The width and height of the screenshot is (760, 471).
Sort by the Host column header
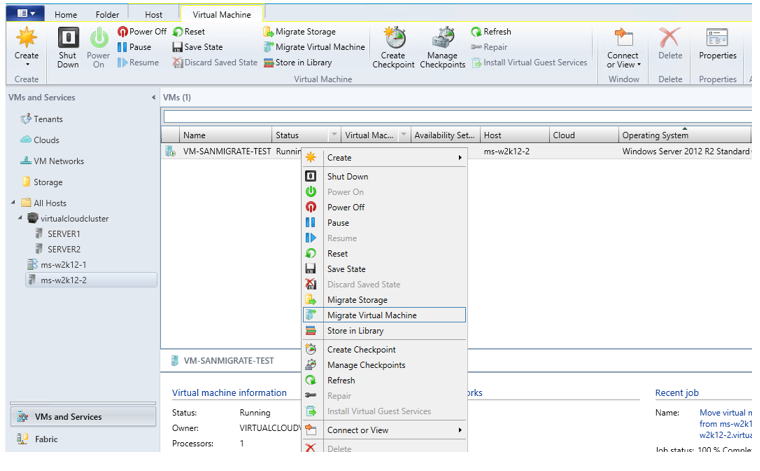[x=515, y=135]
